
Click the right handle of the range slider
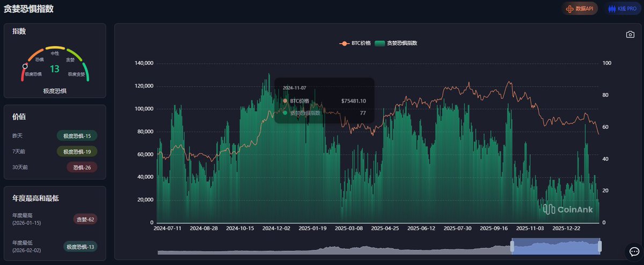point(599,246)
